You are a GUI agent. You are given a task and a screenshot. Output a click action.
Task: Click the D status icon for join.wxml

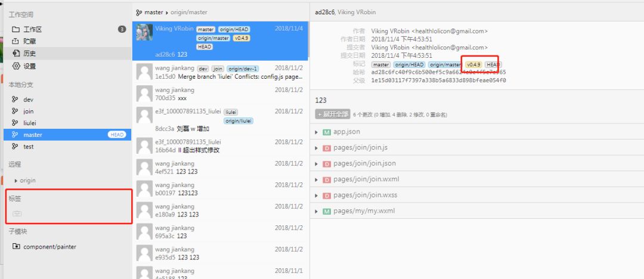(x=327, y=179)
